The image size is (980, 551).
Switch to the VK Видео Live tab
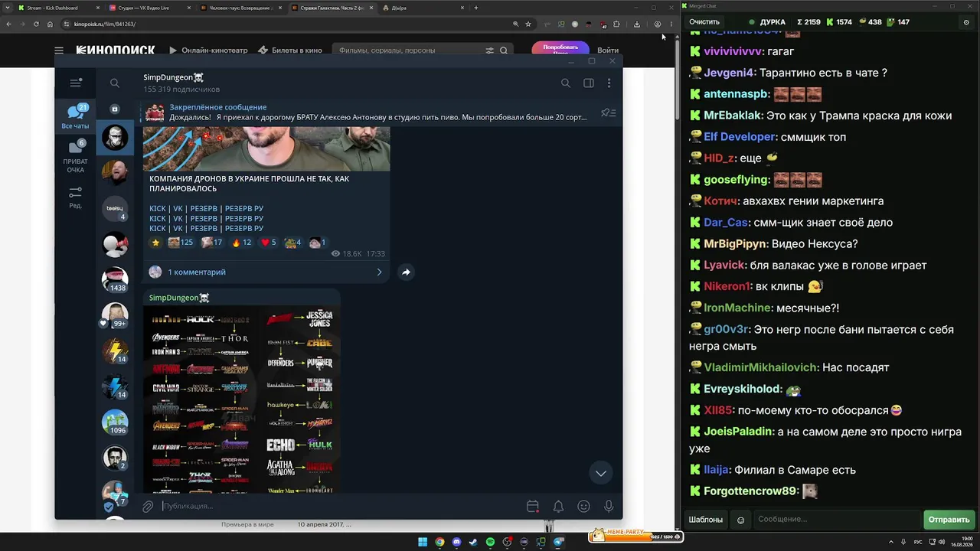coord(149,8)
